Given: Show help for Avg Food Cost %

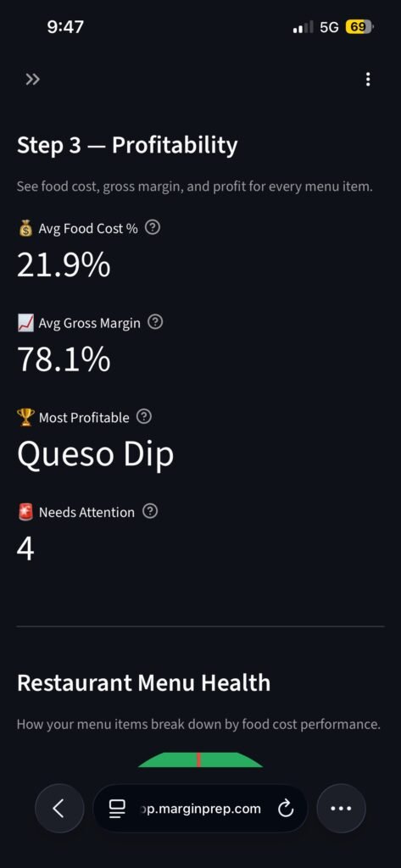Looking at the screenshot, I should coord(153,227).
